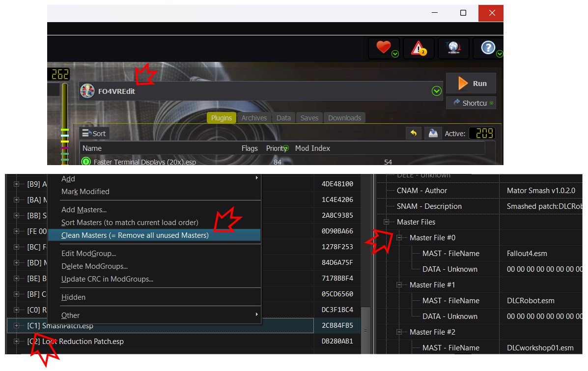Image resolution: width=588 pixels, height=371 pixels.
Task: Collapse the Master File #1 node
Action: coord(399,285)
